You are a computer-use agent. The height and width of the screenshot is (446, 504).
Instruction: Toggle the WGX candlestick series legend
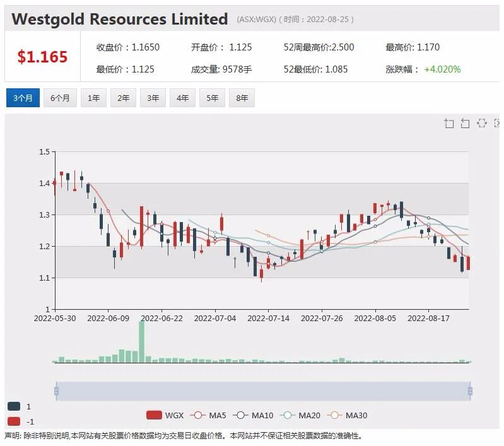(x=165, y=415)
